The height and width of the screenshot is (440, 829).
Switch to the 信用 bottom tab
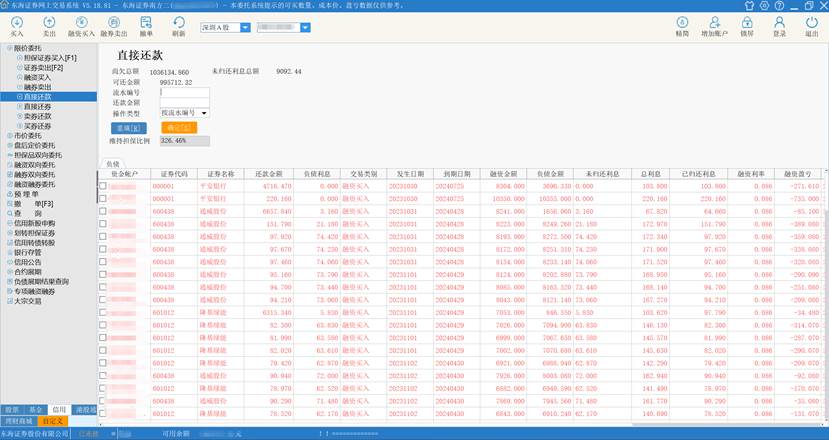(59, 410)
